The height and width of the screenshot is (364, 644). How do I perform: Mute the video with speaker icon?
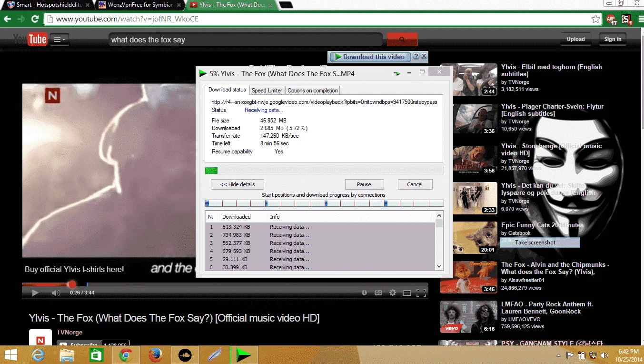pos(56,293)
